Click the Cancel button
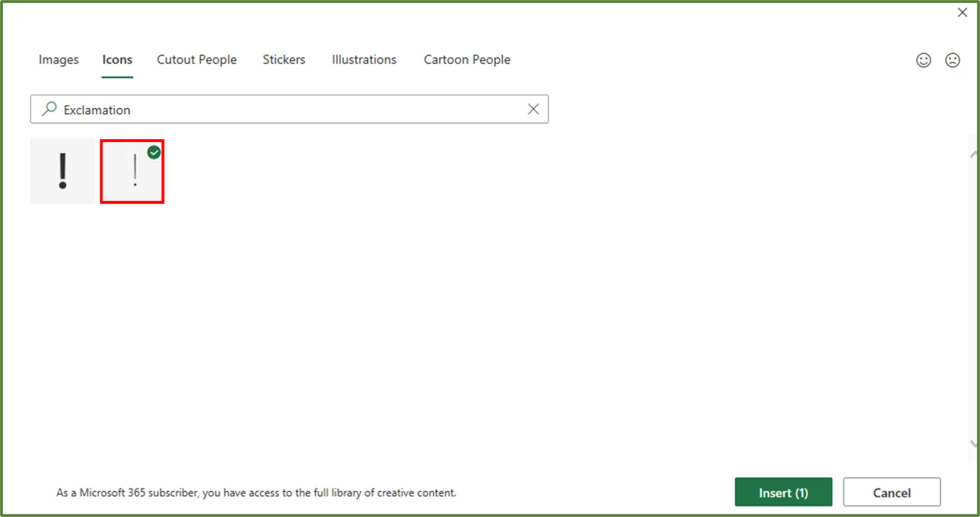 (x=892, y=492)
